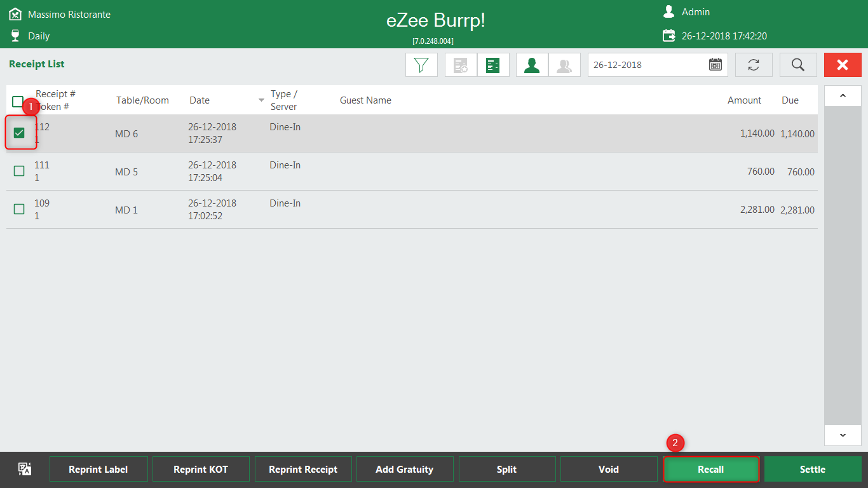Close the Receipt List with red X
The image size is (868, 488).
[843, 65]
